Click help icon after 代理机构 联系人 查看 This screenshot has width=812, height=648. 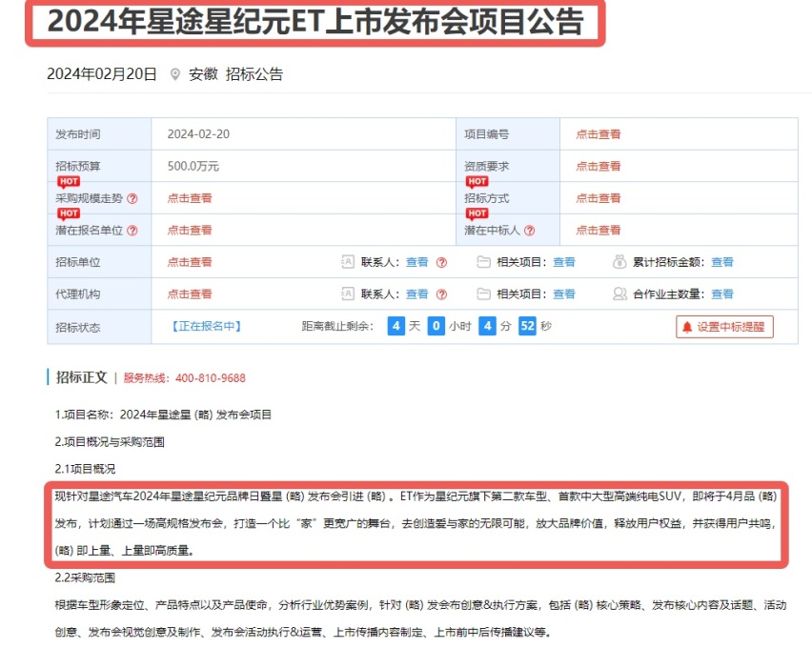tap(441, 294)
